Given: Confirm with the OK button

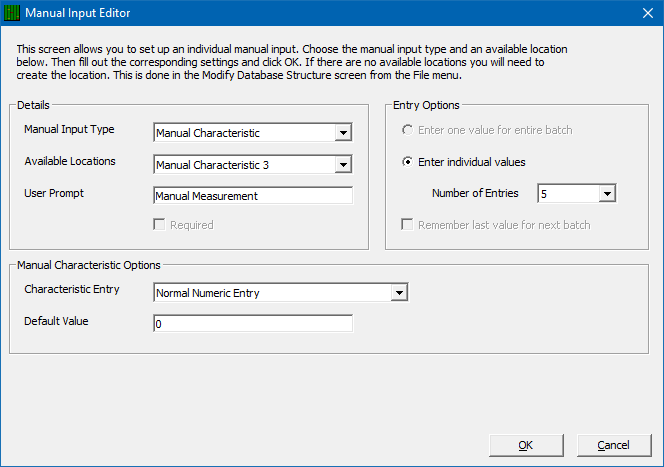Looking at the screenshot, I should pos(526,445).
